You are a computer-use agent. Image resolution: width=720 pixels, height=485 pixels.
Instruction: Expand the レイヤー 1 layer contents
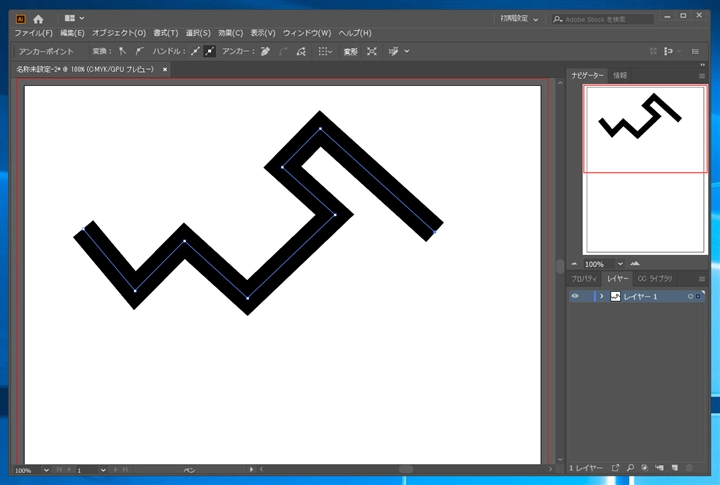click(x=602, y=296)
